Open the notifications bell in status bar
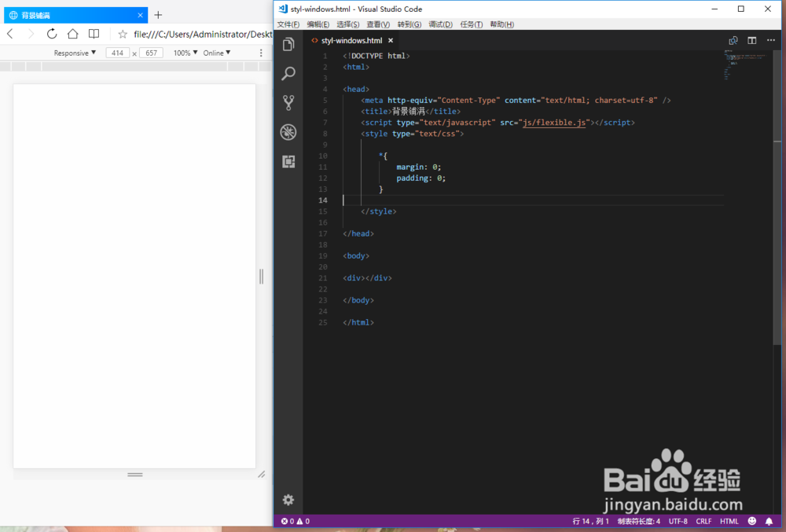Viewport: 786px width, 532px height. (769, 521)
